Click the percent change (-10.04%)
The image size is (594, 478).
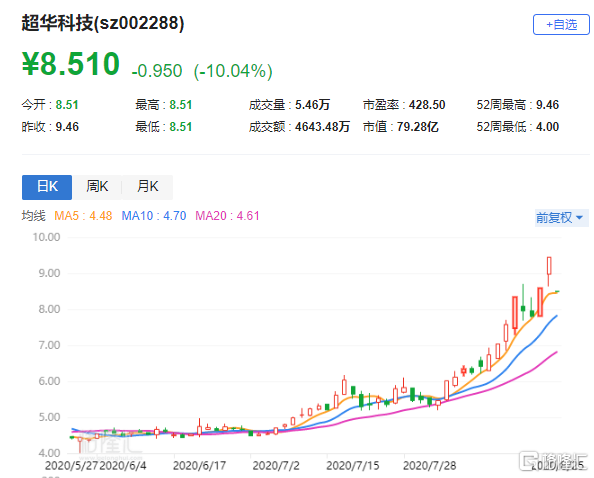(x=233, y=71)
